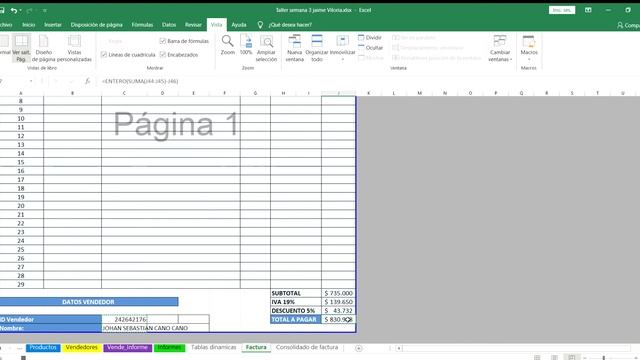Open the Inicio ribbon tab

pyautogui.click(x=29, y=25)
